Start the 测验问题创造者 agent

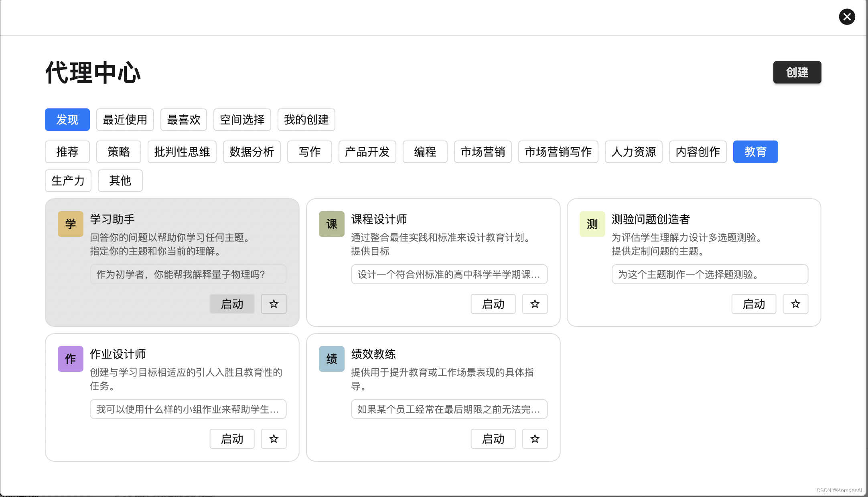click(754, 304)
